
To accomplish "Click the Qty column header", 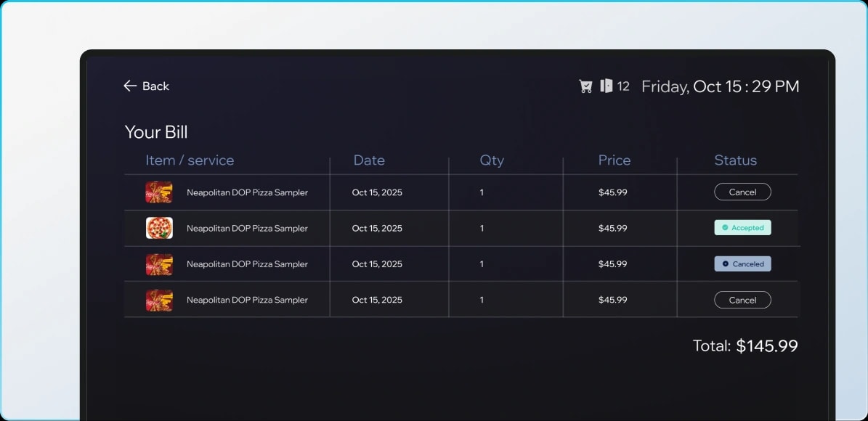I will [x=492, y=160].
